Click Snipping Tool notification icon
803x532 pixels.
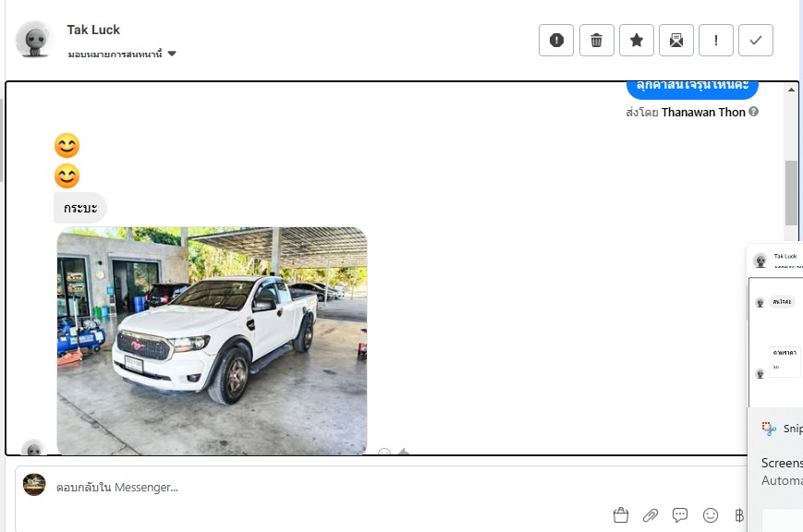coord(768,429)
